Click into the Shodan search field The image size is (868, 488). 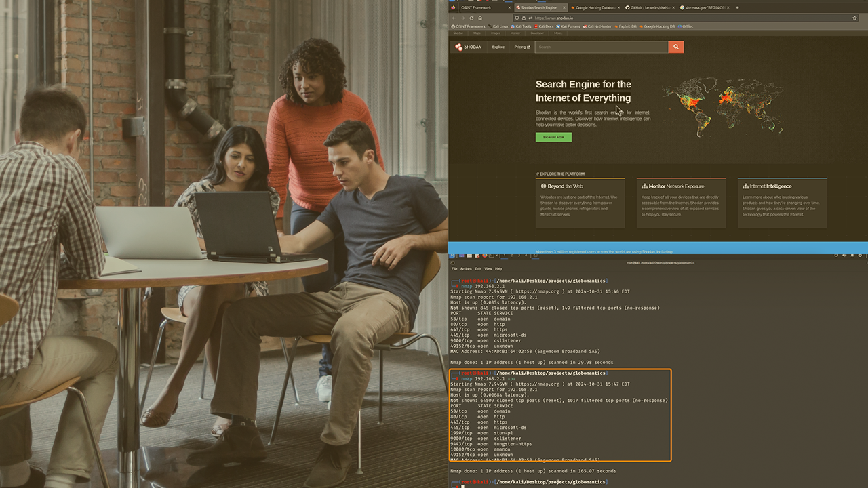coord(601,47)
